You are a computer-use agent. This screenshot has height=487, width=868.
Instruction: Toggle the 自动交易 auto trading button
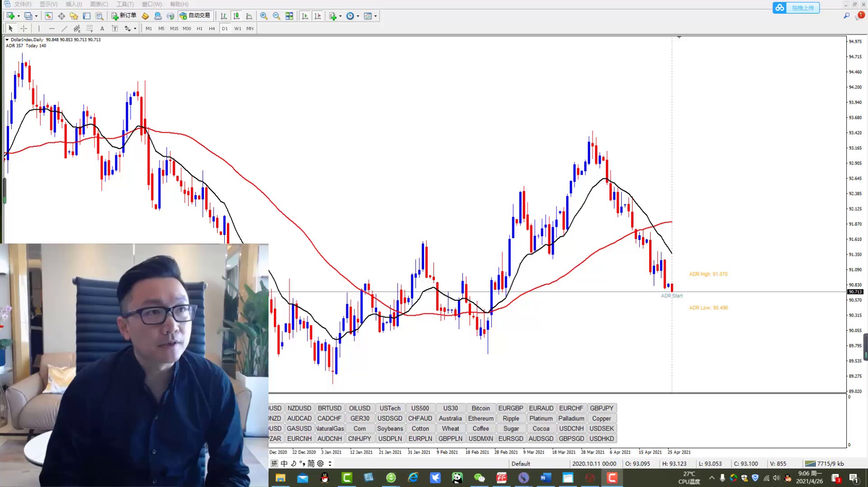(x=195, y=16)
